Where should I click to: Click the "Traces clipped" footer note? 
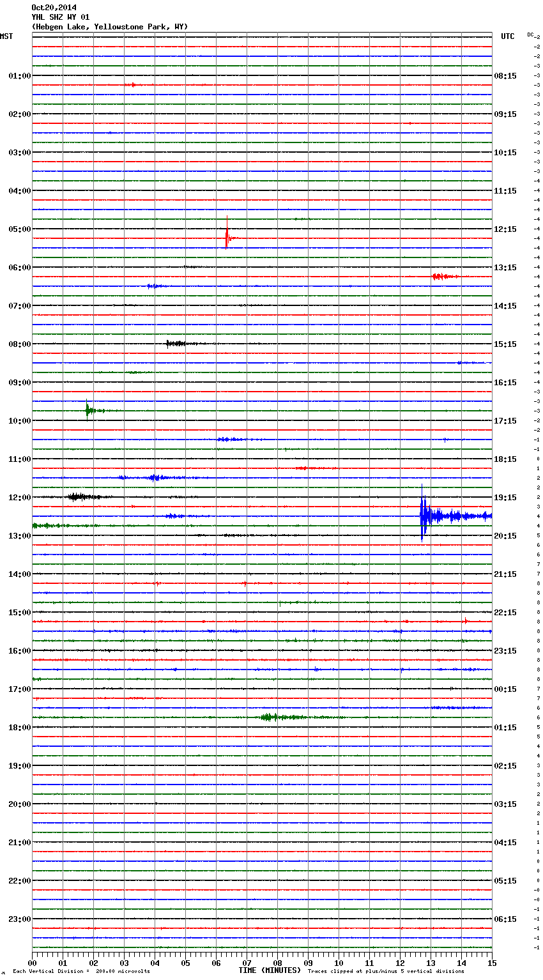coord(386,971)
